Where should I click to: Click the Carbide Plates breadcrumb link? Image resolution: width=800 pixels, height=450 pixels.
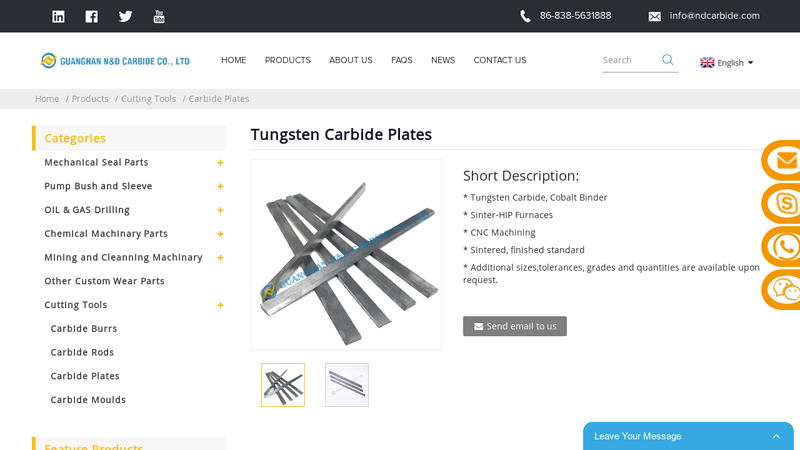219,98
